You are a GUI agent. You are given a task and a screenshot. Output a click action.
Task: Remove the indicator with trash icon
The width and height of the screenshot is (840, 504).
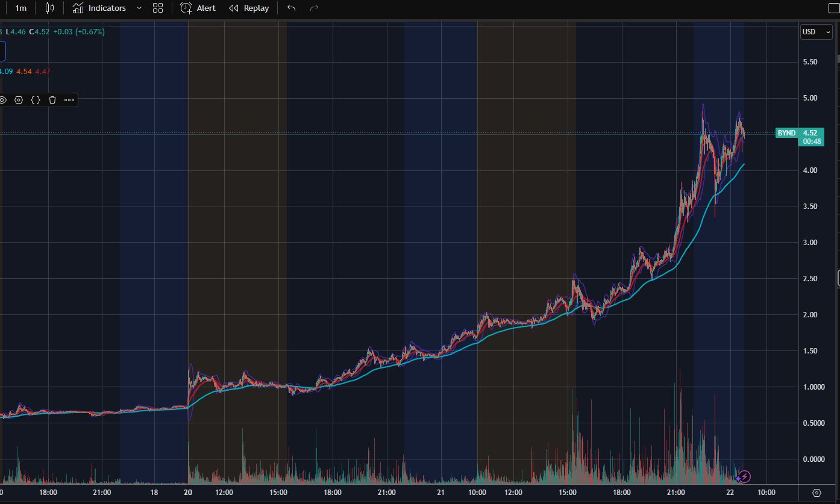(x=52, y=100)
